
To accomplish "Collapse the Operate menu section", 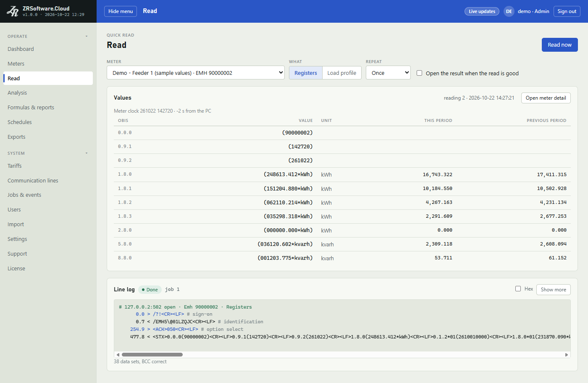I will [x=48, y=36].
